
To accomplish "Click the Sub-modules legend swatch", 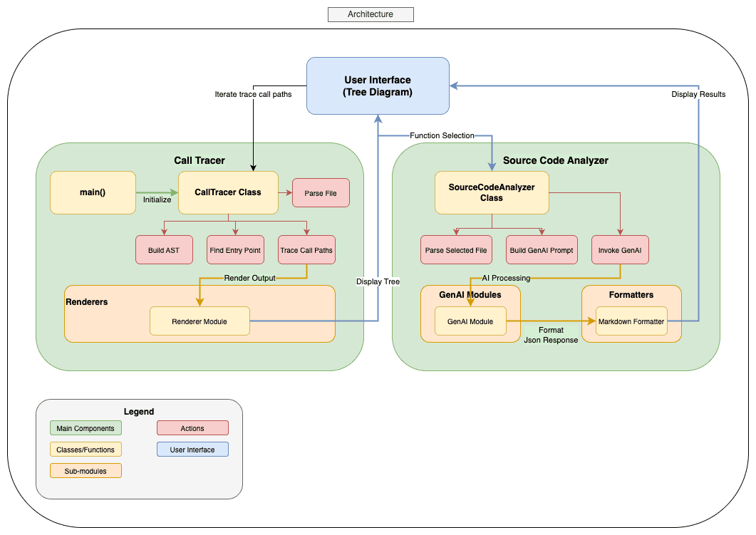I will point(86,471).
